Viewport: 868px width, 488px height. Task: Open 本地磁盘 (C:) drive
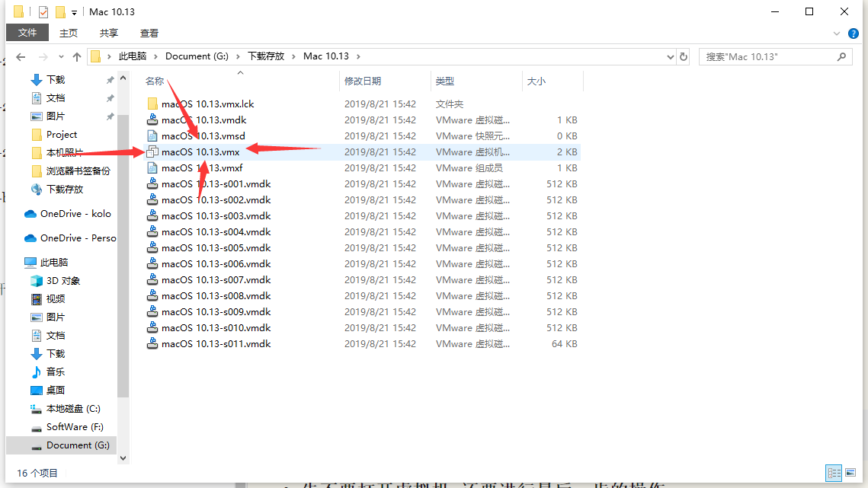[72, 409]
